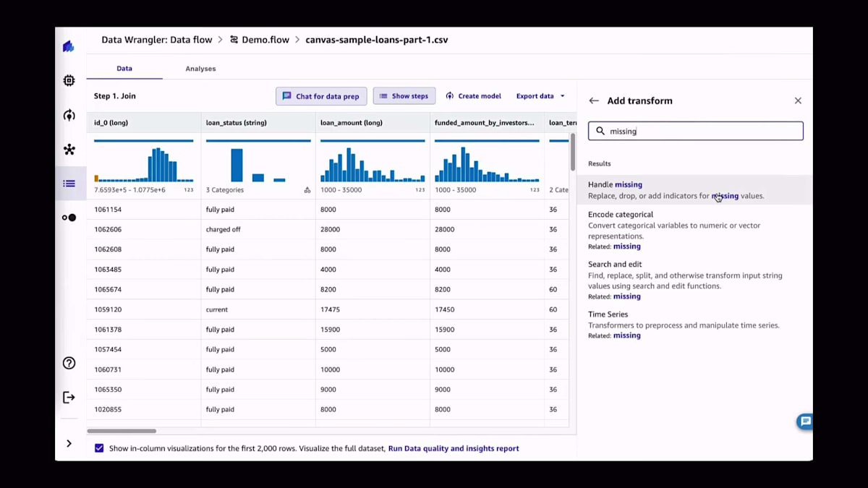Click the numeric type icon in funded_amount_by_investors column
This screenshot has width=868, height=488.
pyautogui.click(x=535, y=190)
